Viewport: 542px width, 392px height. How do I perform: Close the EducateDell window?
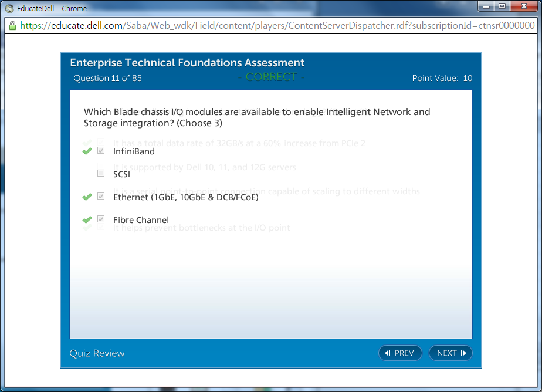pos(523,6)
